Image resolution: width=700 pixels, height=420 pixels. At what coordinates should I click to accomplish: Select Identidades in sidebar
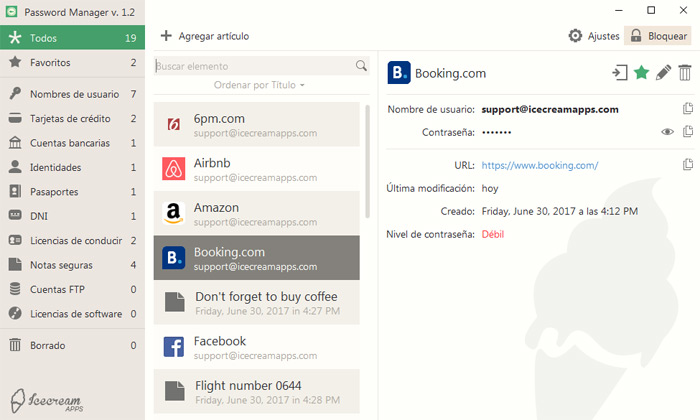tap(72, 167)
